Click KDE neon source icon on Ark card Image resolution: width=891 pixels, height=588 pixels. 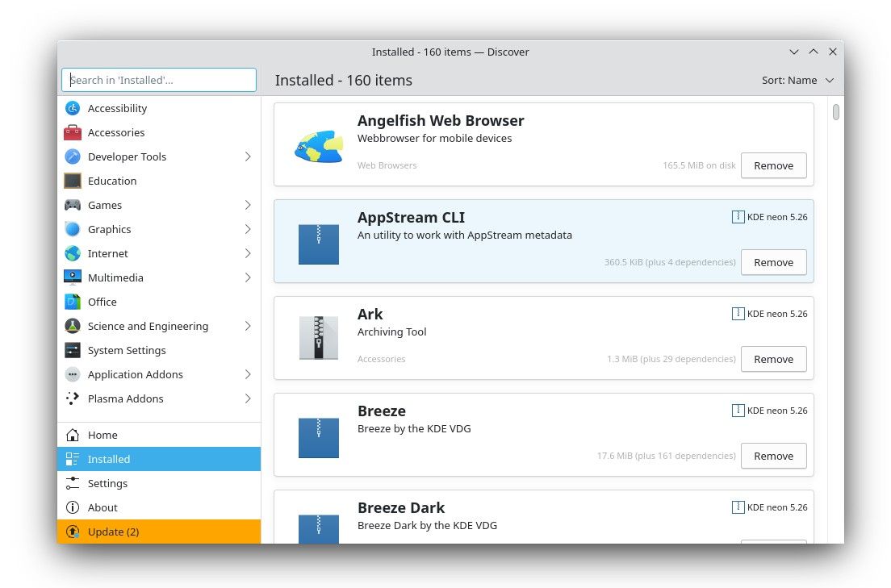pyautogui.click(x=738, y=314)
